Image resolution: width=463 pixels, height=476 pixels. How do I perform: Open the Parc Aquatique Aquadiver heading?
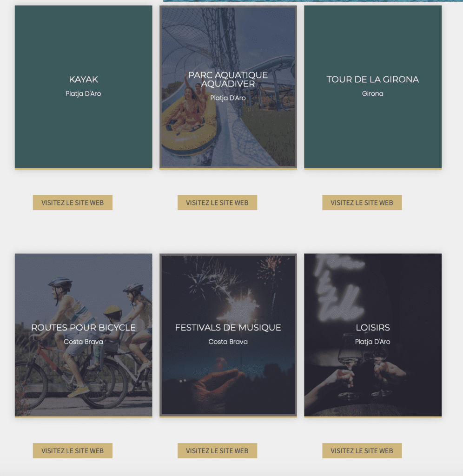point(228,79)
